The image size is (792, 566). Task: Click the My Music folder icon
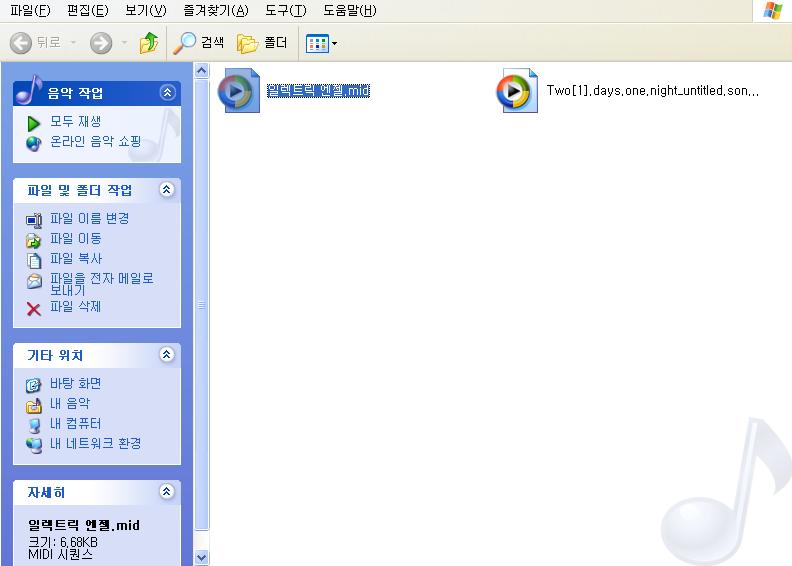click(33, 405)
